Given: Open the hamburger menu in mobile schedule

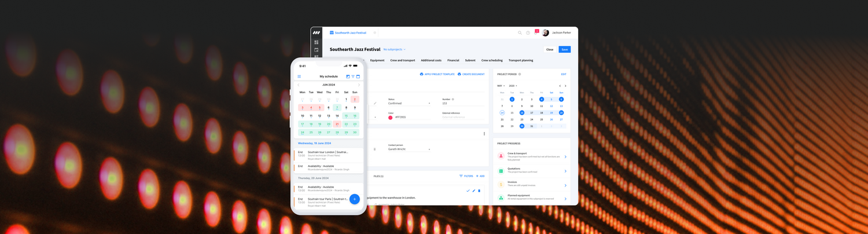Looking at the screenshot, I should [x=299, y=76].
